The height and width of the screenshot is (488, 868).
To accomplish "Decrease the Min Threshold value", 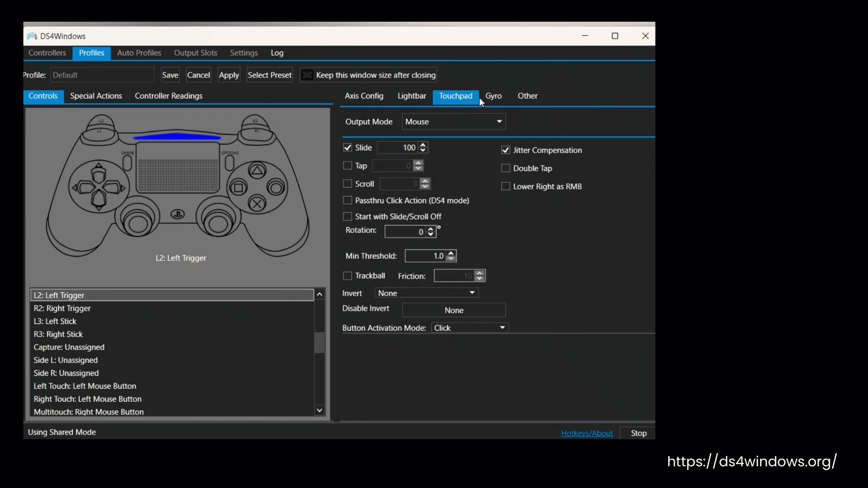I will tap(451, 258).
